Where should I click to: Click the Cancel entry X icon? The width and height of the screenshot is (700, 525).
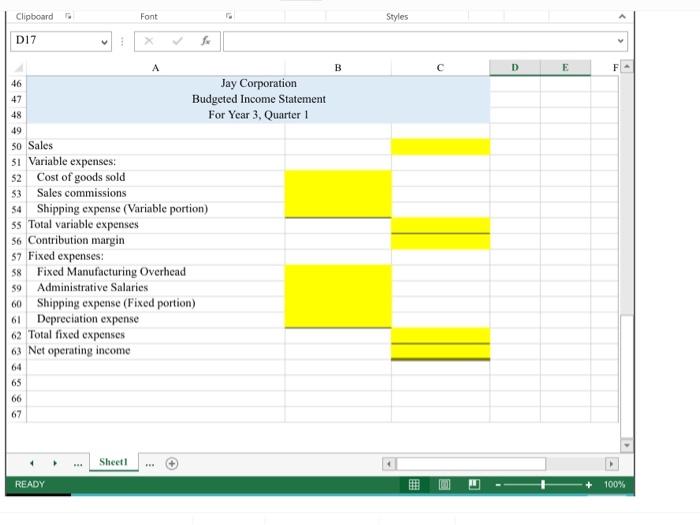click(x=149, y=41)
